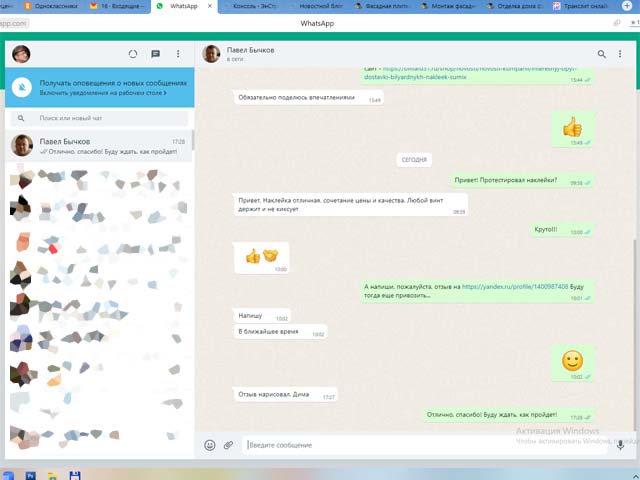Screen dimensions: 640x480
Task: Open Павел Бычков chat in list
Action: 98,146
